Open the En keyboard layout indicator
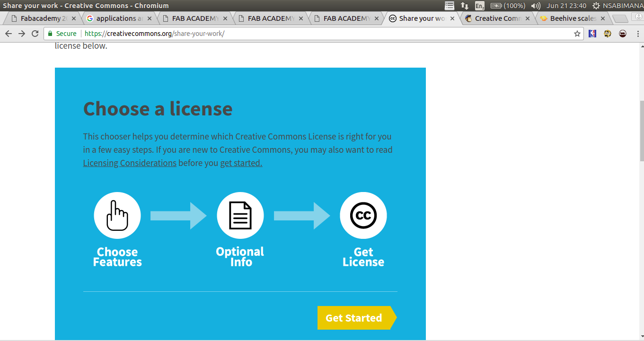This screenshot has width=644, height=341. pyautogui.click(x=480, y=6)
